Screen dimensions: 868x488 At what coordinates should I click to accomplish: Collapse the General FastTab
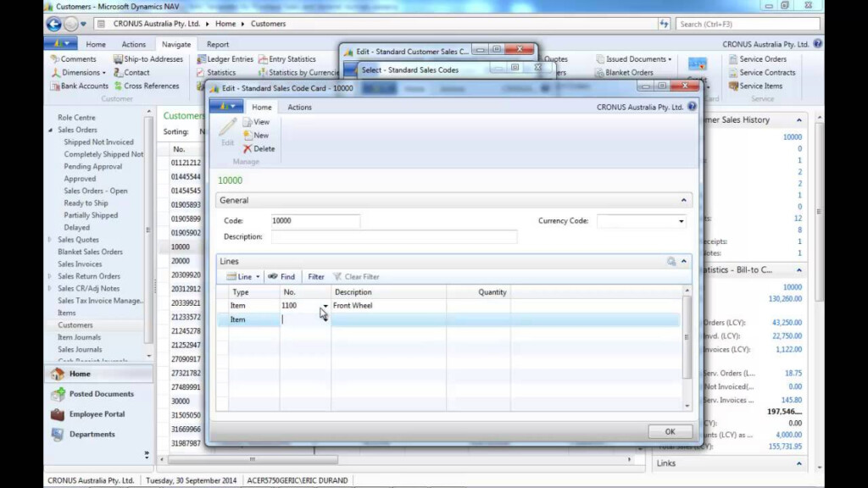[684, 200]
